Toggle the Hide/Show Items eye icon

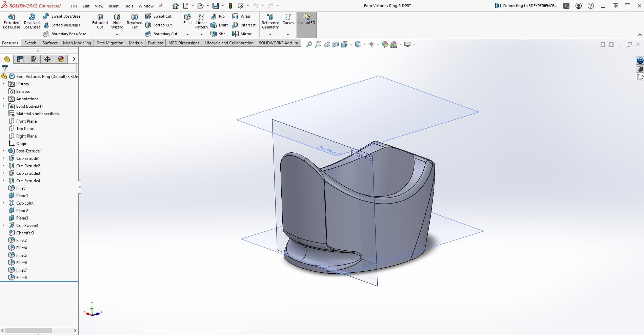pyautogui.click(x=371, y=44)
